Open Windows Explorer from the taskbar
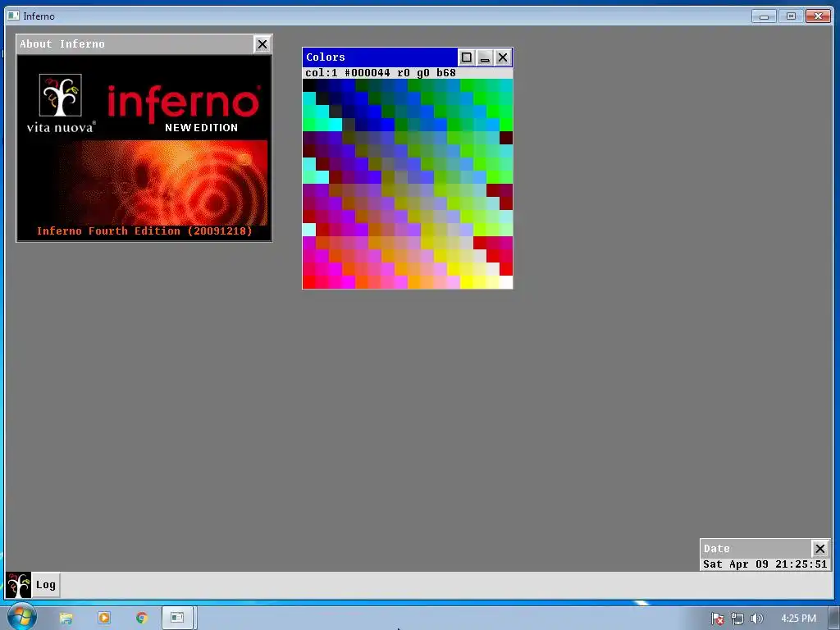The width and height of the screenshot is (840, 630). 66,619
